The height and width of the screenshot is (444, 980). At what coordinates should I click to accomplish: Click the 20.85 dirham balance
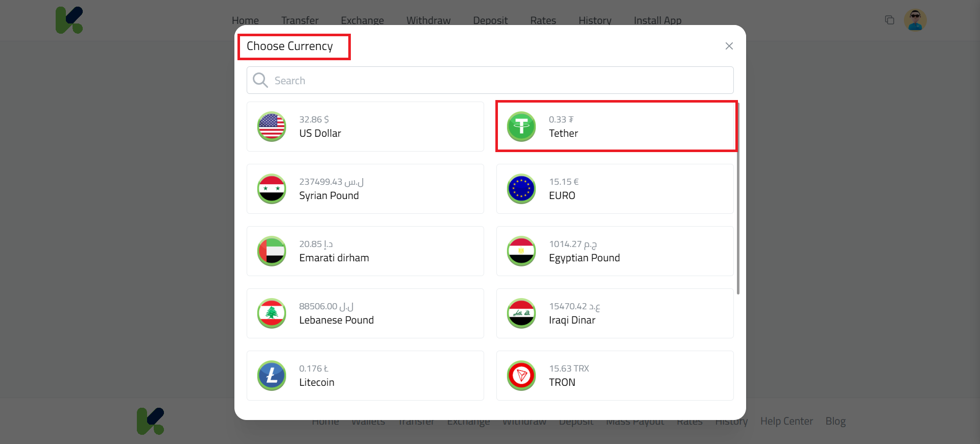(x=316, y=244)
